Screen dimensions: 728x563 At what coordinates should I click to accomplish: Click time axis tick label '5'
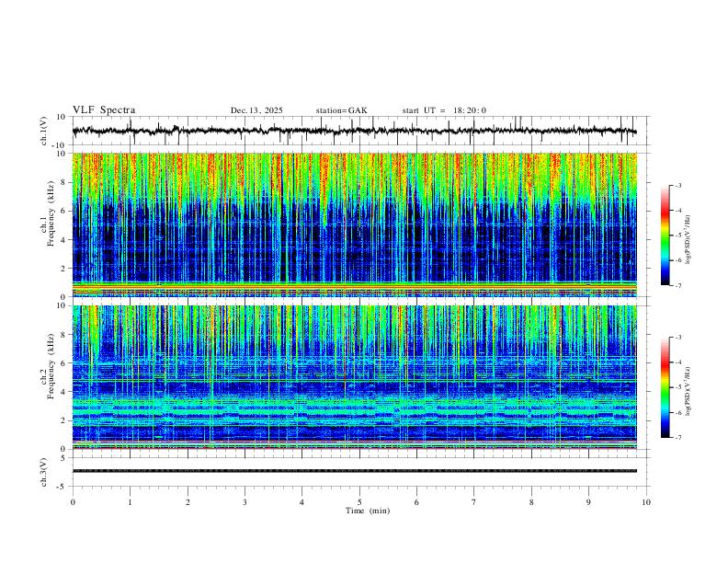(359, 502)
